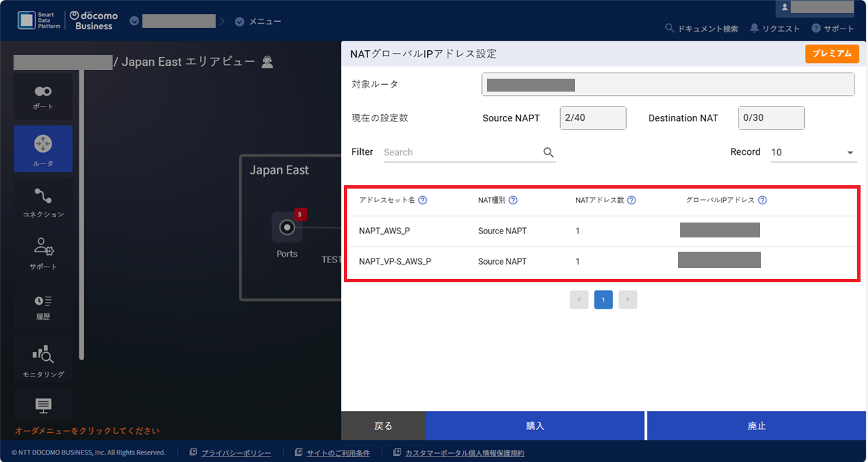The height and width of the screenshot is (462, 868).
Task: Expand the メニュー dropdown in header
Action: pos(239,22)
